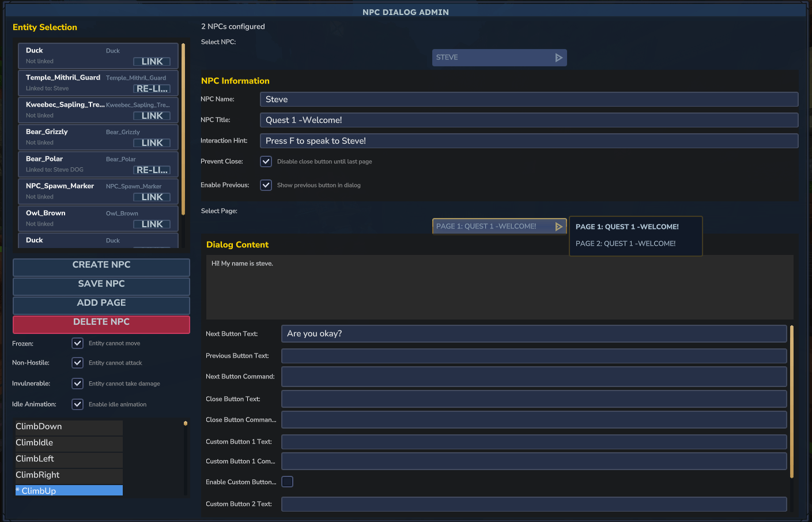Link the Bear_Grizzly entity
Viewport: 812px width, 522px height.
pos(152,142)
